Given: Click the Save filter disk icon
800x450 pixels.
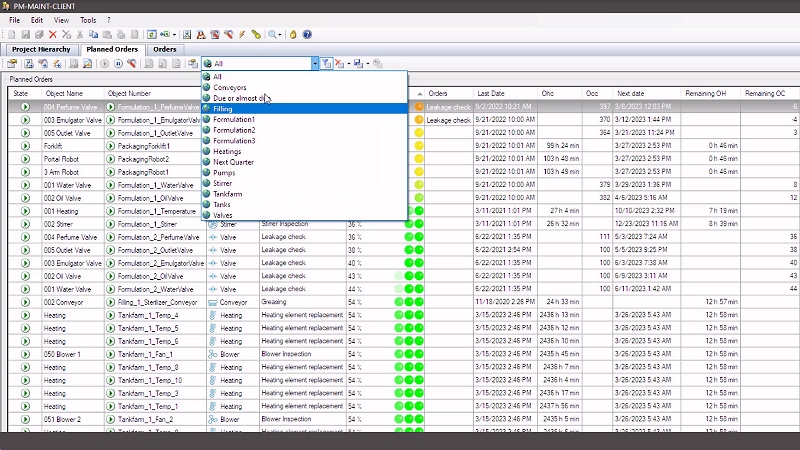Looking at the screenshot, I should [358, 64].
